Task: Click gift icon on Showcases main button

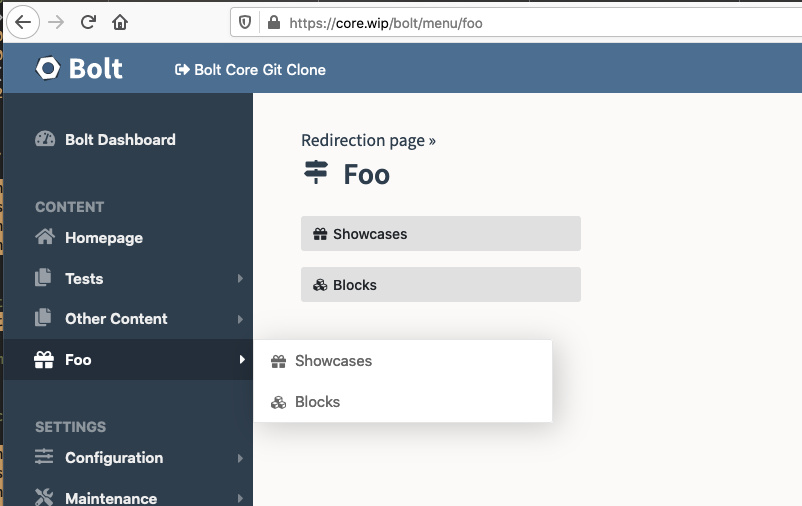Action: coord(320,234)
